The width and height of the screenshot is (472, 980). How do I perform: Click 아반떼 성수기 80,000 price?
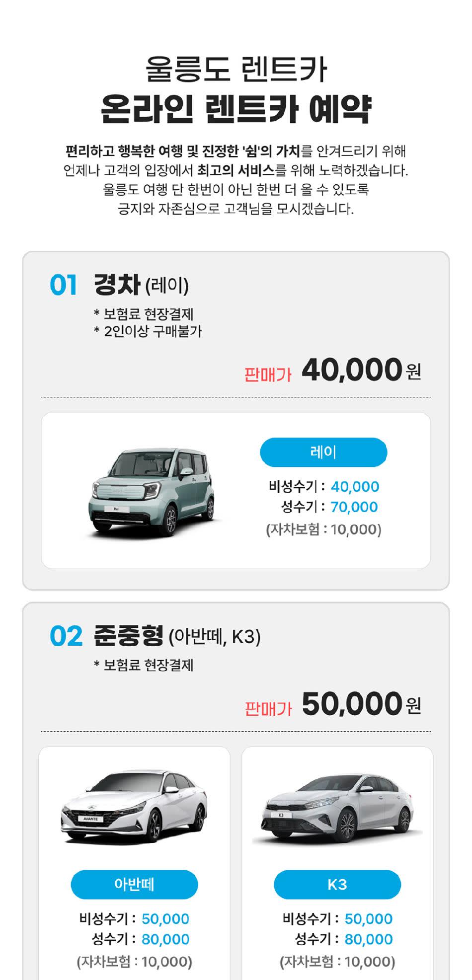click(x=165, y=939)
